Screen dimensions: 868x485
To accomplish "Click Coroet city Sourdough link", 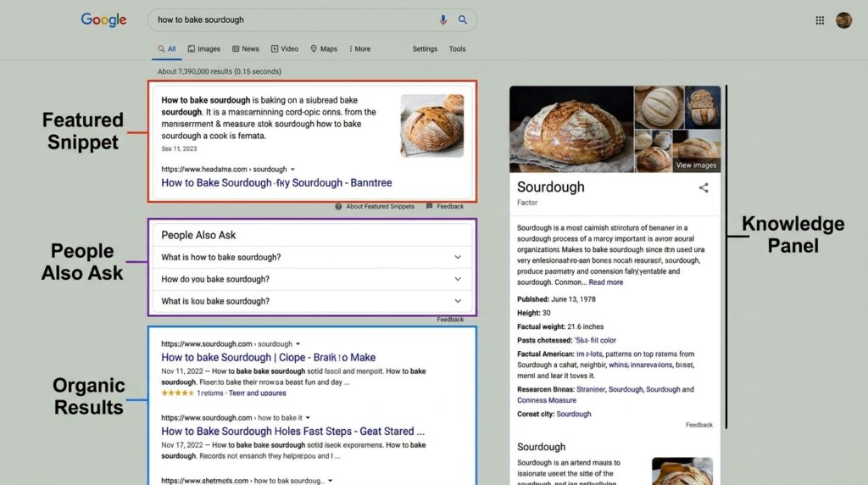I will pos(574,414).
